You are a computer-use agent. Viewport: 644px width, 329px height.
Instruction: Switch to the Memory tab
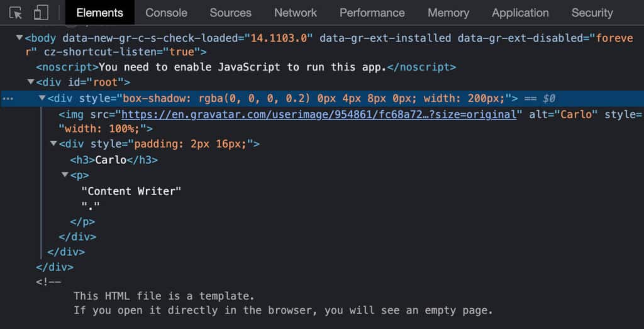[448, 13]
